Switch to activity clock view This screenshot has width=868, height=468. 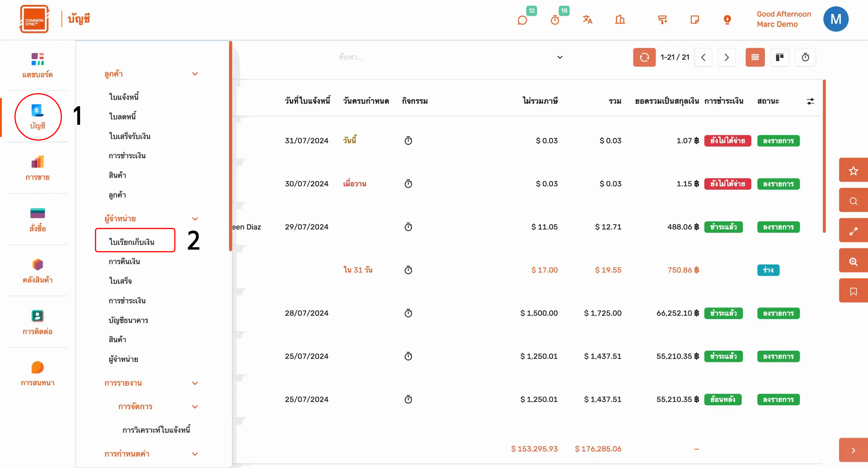[x=805, y=57]
